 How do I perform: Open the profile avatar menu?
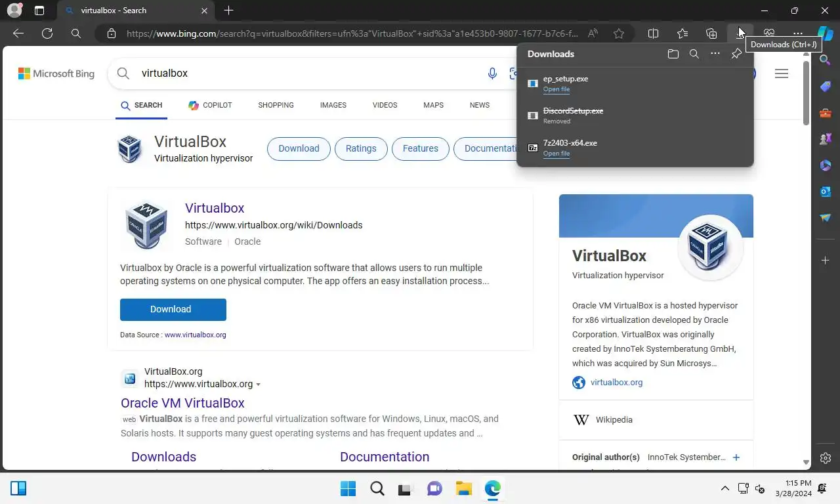[x=14, y=10]
